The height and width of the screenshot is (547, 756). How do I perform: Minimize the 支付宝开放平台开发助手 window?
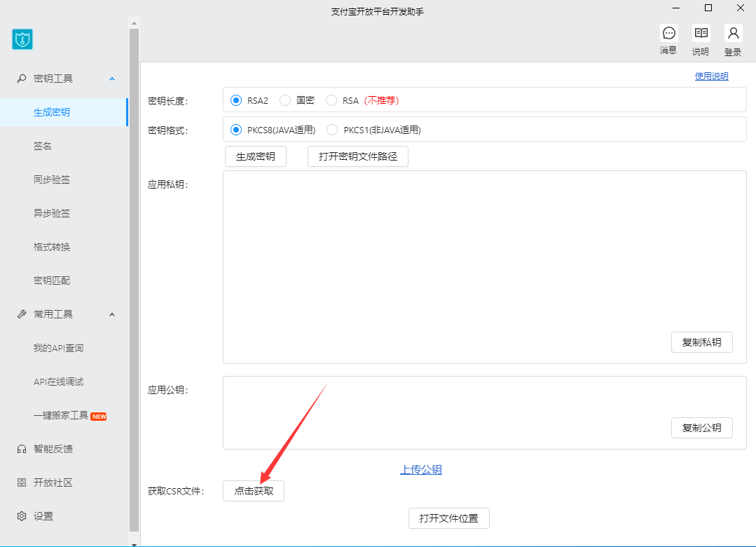(676, 8)
